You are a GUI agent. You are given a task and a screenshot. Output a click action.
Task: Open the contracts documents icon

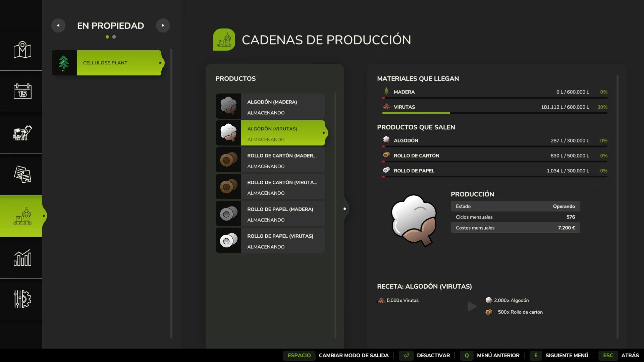[22, 174]
